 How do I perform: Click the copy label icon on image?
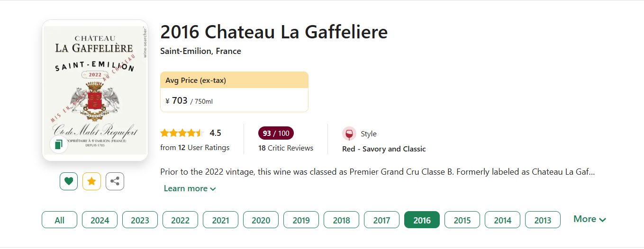click(59, 144)
